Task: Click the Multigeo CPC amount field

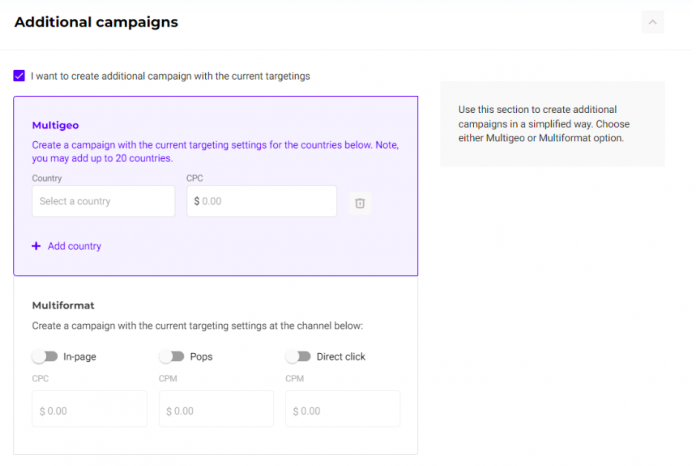Action: pos(261,201)
